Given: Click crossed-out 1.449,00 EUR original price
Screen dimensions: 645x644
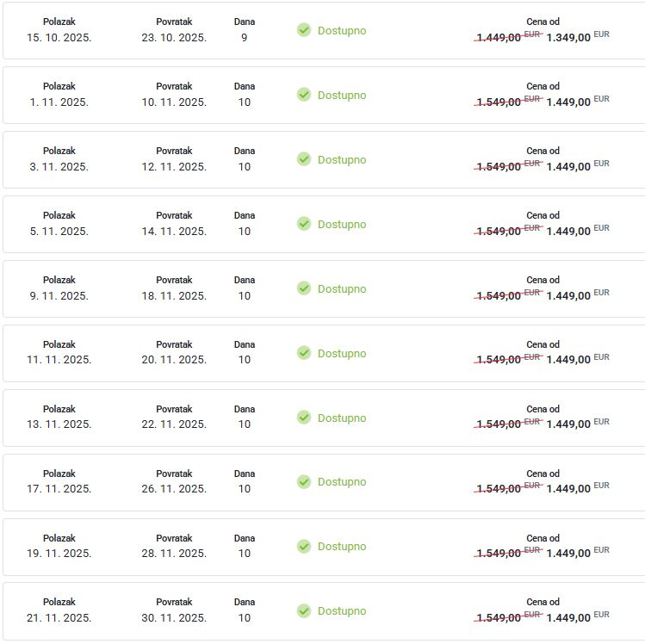Looking at the screenshot, I should [508, 37].
